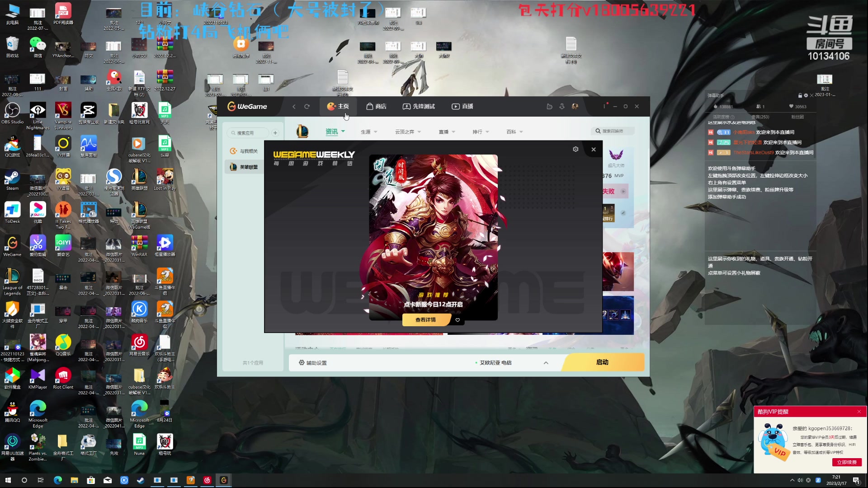Open the Windows Start menu
Screen dimensions: 868x488
click(8, 480)
